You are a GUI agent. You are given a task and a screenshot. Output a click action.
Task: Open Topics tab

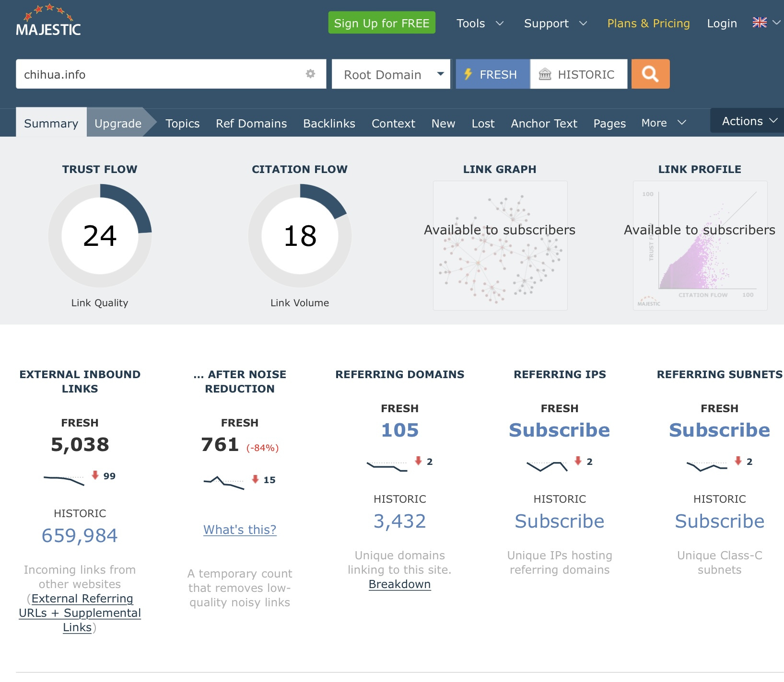coord(183,123)
